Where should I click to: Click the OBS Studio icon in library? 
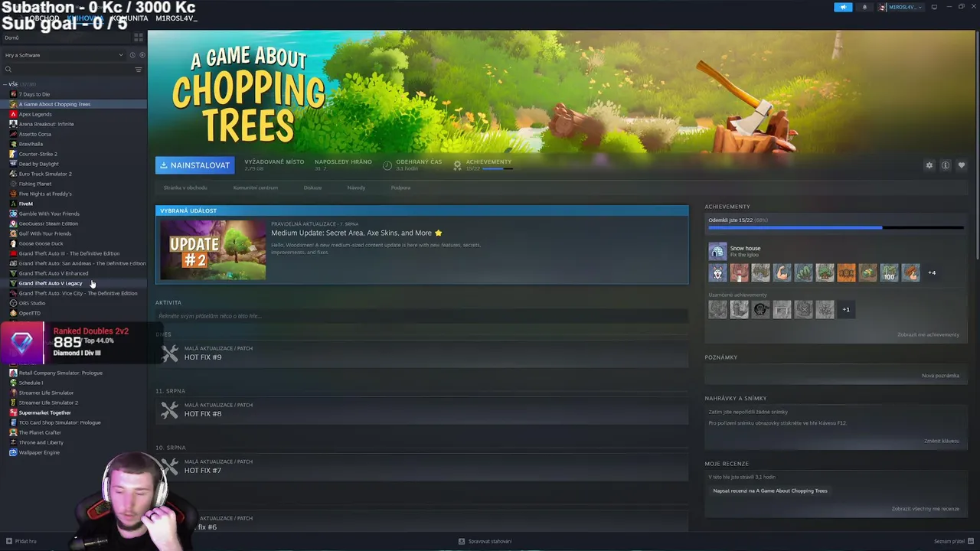(13, 303)
